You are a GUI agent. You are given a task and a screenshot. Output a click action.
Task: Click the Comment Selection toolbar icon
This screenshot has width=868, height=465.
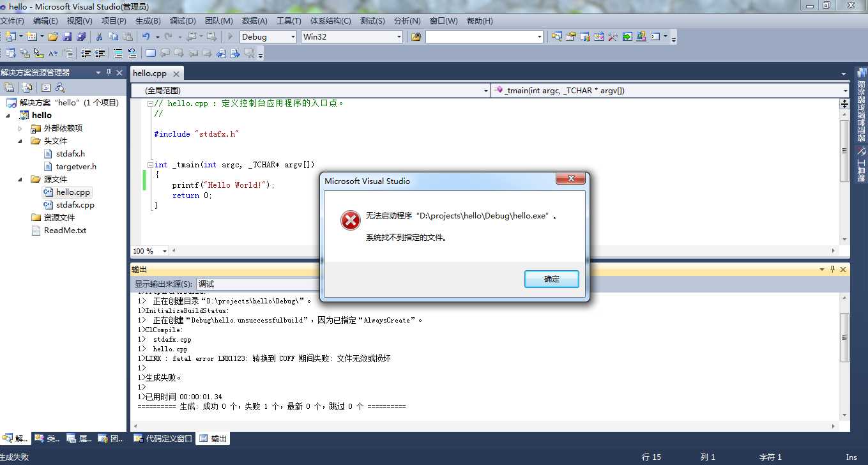[x=118, y=53]
